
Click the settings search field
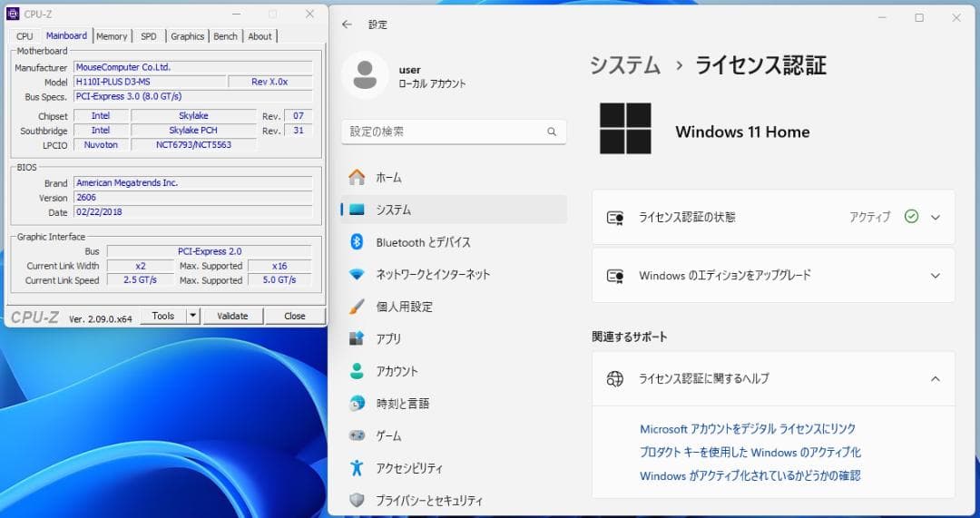tap(454, 132)
